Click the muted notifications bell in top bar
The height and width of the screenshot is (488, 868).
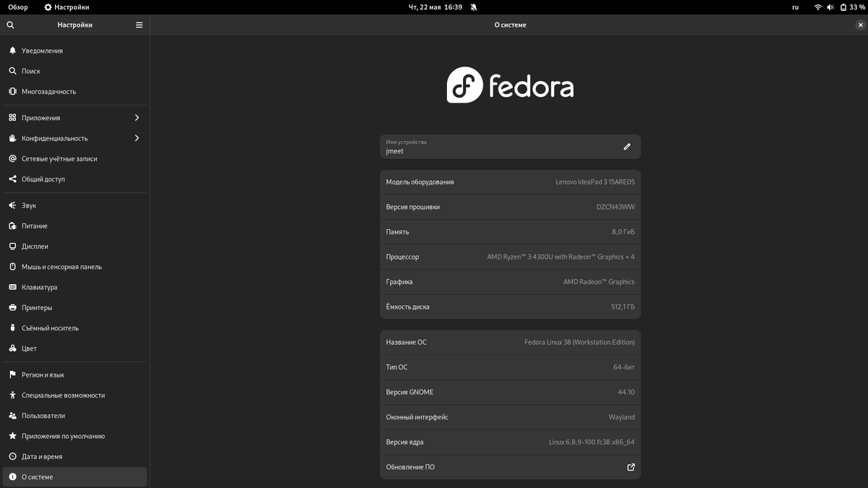pyautogui.click(x=473, y=7)
